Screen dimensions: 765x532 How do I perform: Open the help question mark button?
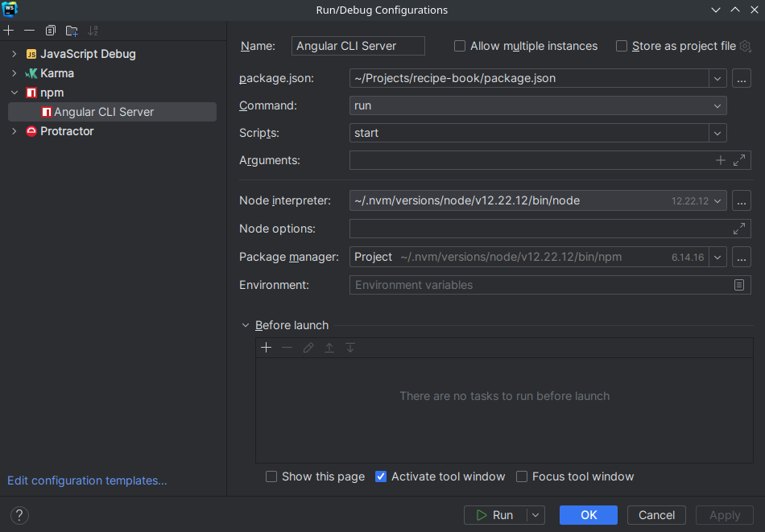pyautogui.click(x=19, y=515)
